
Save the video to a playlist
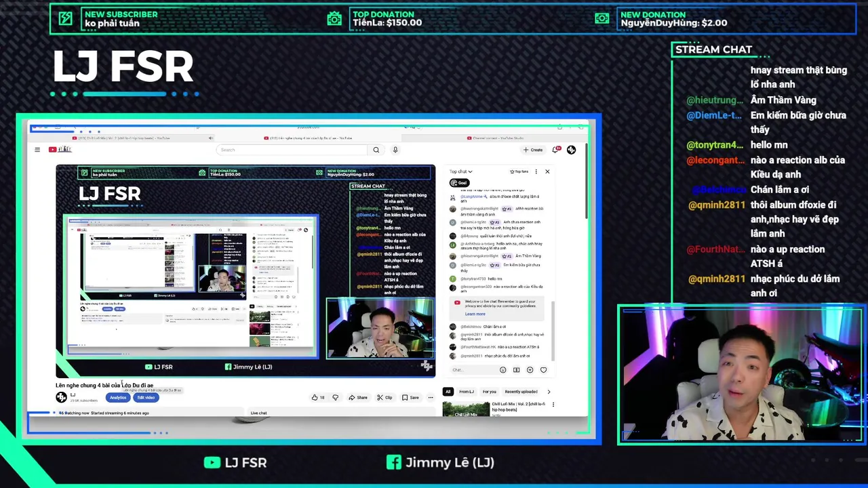[410, 397]
